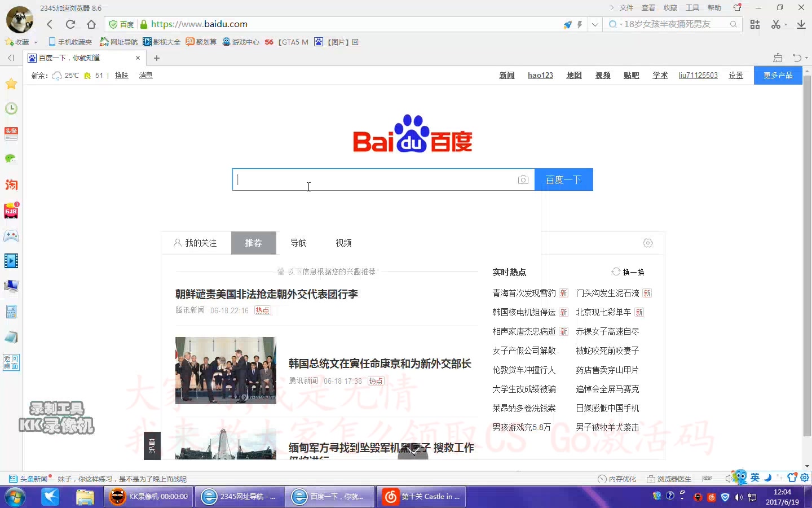Open headline 朝鲜谴责美国非法抢走朝外交代表团行李
812x508 pixels.
[267, 294]
